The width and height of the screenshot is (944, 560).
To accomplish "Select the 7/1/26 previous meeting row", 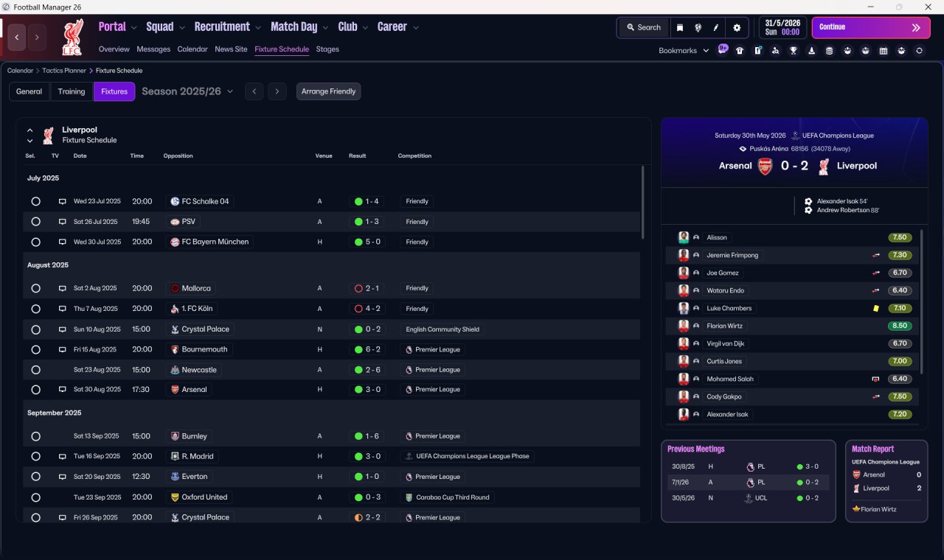I will click(x=749, y=482).
